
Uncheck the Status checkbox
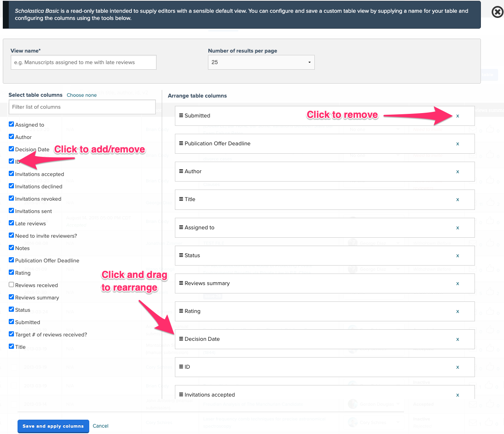click(x=12, y=309)
